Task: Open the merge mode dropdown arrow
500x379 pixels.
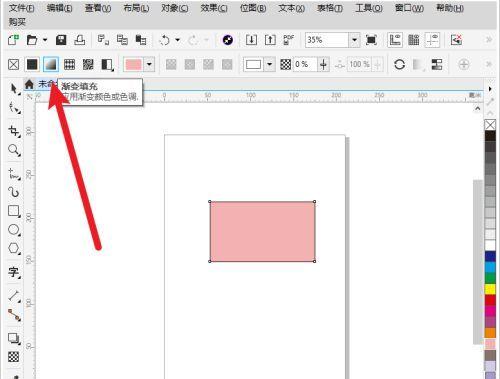Action: pyautogui.click(x=269, y=64)
